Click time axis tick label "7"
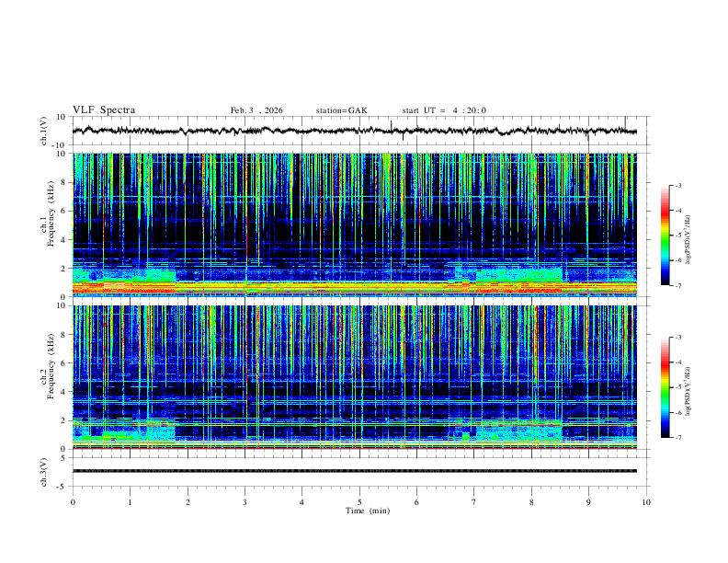The width and height of the screenshot is (728, 563). pyautogui.click(x=474, y=502)
